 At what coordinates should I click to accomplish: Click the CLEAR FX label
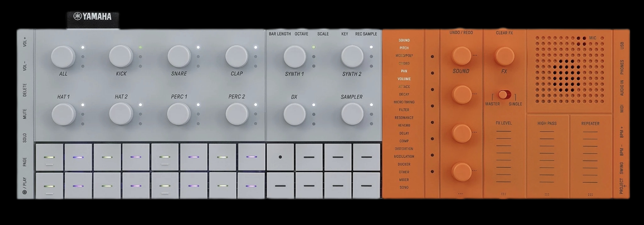click(x=504, y=33)
